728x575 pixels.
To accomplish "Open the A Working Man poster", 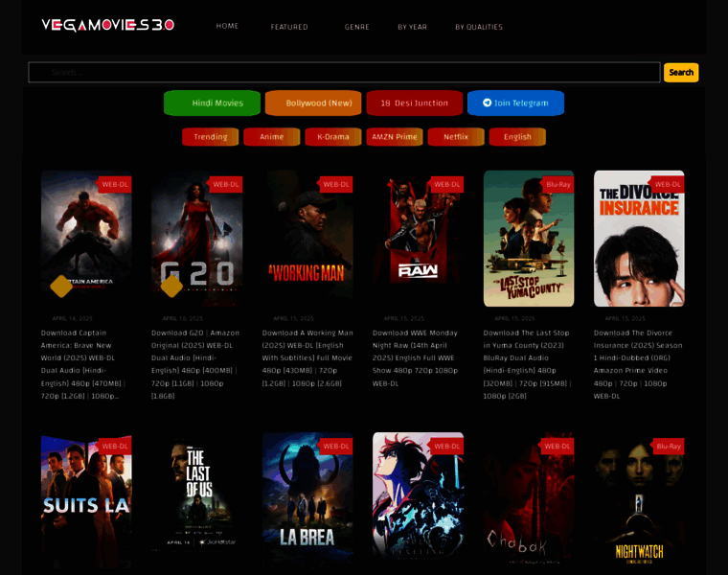I will 307,239.
